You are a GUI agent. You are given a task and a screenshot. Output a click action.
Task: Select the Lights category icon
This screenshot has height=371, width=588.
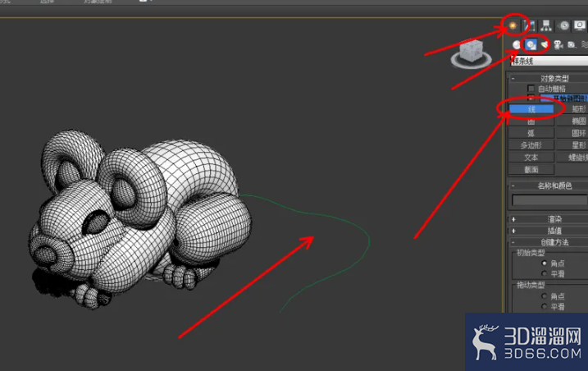pyautogui.click(x=544, y=45)
